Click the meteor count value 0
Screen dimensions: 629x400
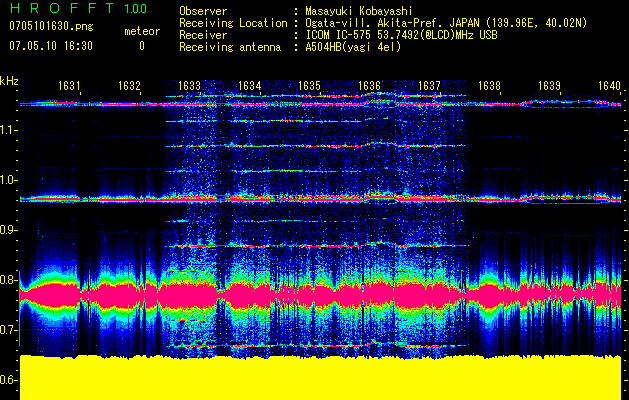pos(142,46)
